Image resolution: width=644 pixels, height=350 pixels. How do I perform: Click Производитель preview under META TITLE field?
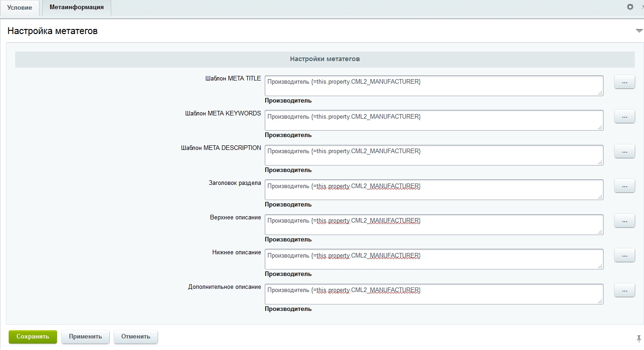click(x=288, y=101)
